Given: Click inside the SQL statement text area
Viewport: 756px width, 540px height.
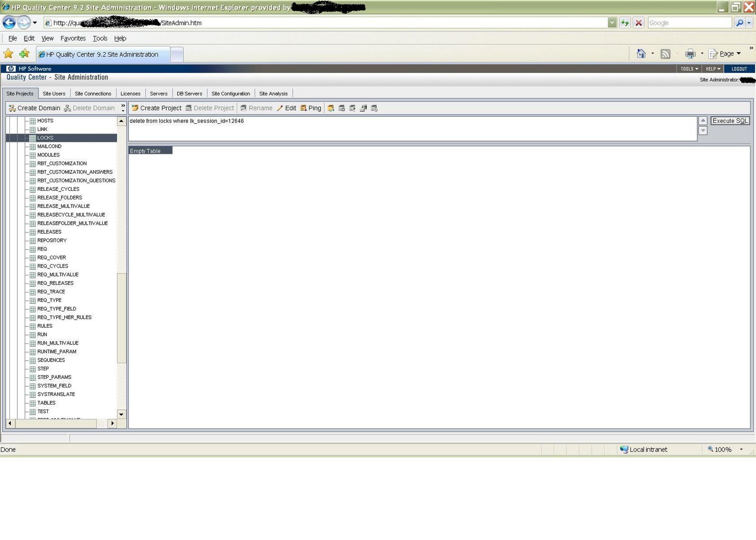Looking at the screenshot, I should (412, 129).
